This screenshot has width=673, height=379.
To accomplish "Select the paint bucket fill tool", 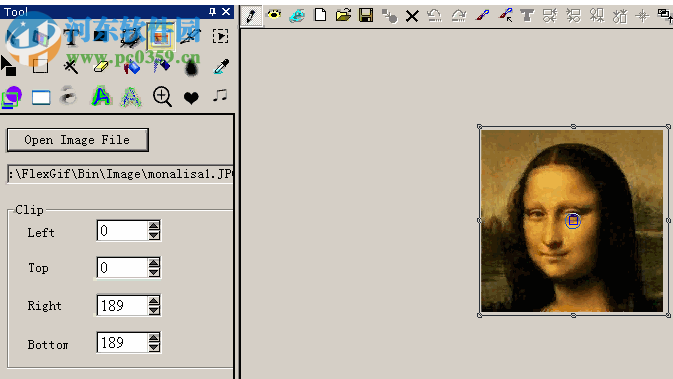I will (131, 67).
